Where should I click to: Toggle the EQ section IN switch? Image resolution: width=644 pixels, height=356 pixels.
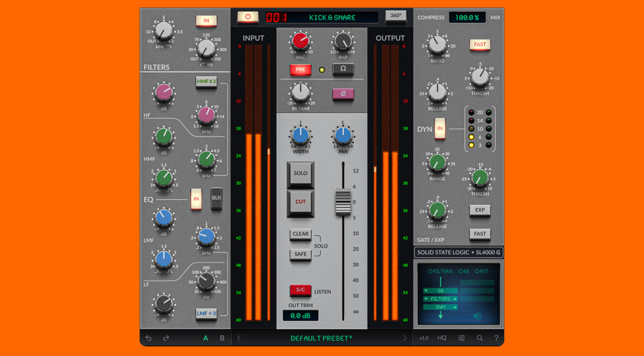pyautogui.click(x=196, y=199)
